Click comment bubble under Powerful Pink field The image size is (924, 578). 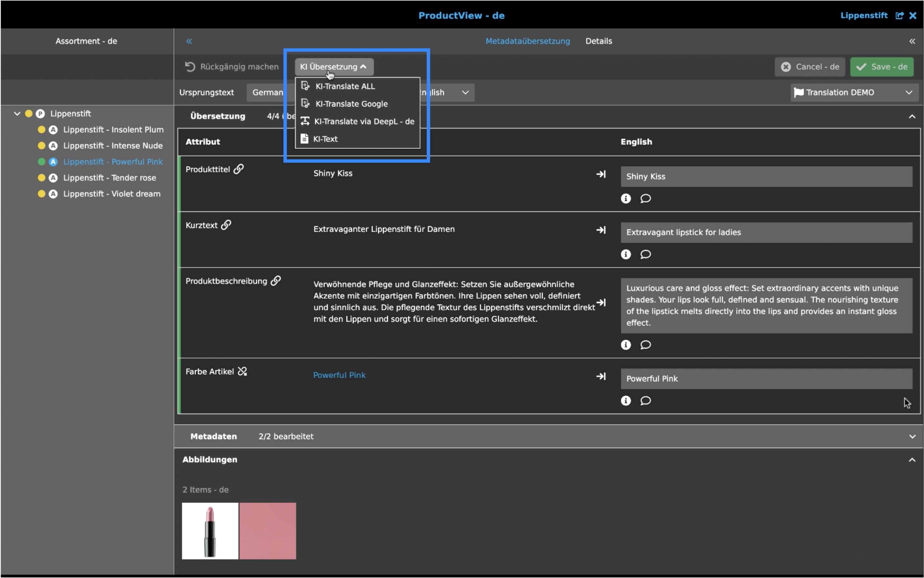pos(645,401)
